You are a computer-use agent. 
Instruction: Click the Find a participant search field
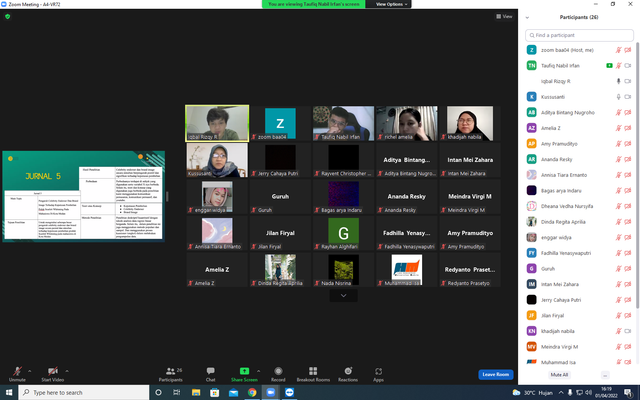coord(579,35)
